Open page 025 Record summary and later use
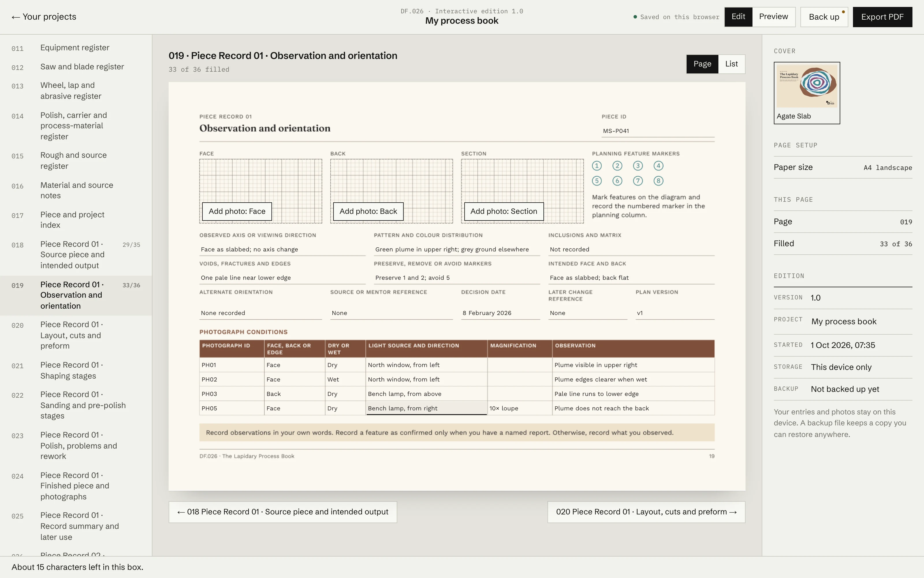 coord(76,526)
